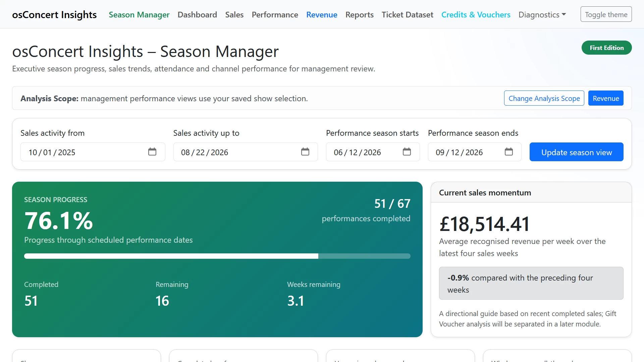The height and width of the screenshot is (362, 644).
Task: Click Change Analysis Scope button
Action: 544,98
